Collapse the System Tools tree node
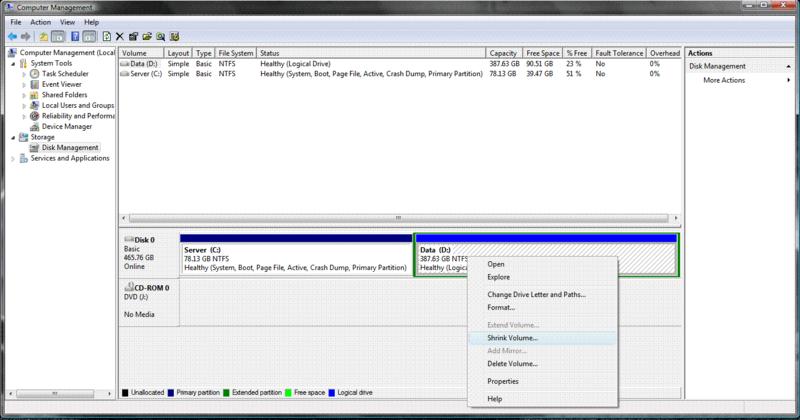The width and height of the screenshot is (800, 420). (13, 63)
